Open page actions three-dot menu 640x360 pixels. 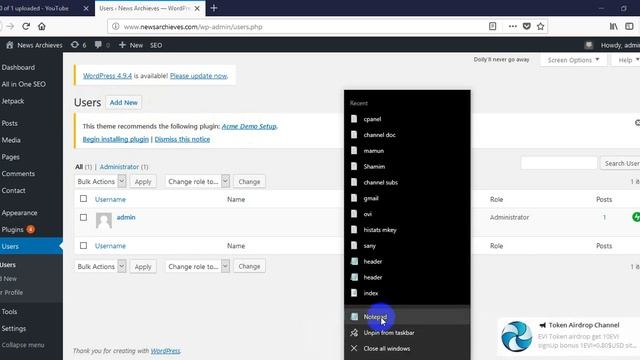pos(513,27)
